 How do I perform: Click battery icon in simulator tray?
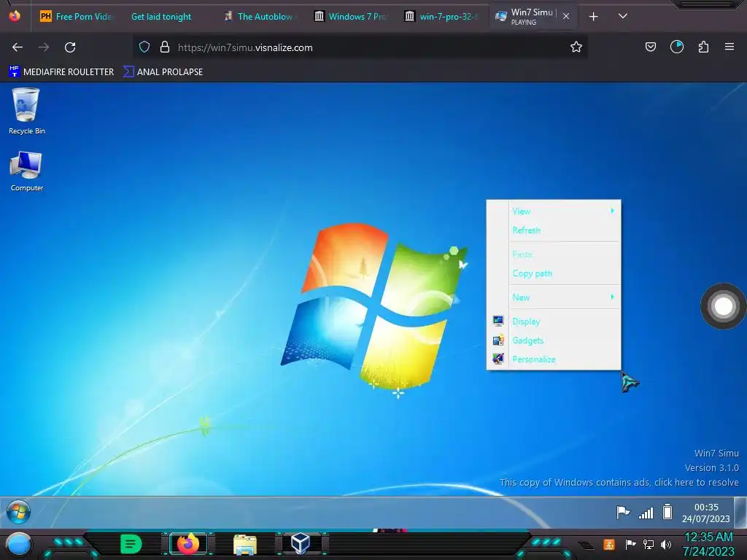tap(667, 512)
